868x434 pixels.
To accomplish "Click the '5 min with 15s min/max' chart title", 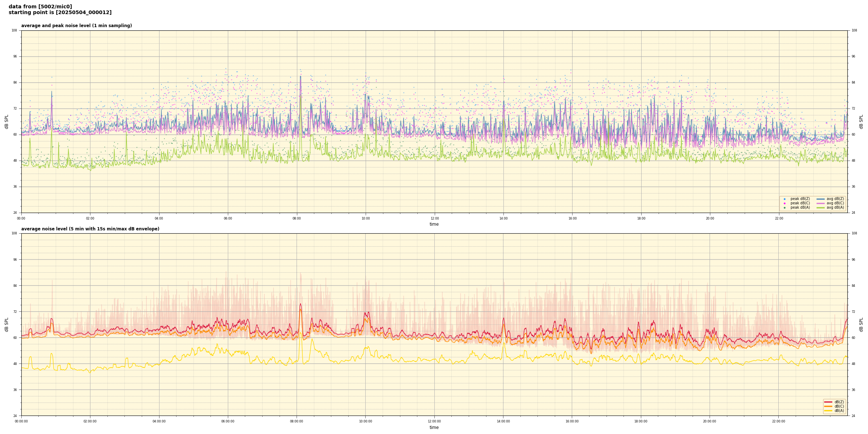I will click(90, 229).
